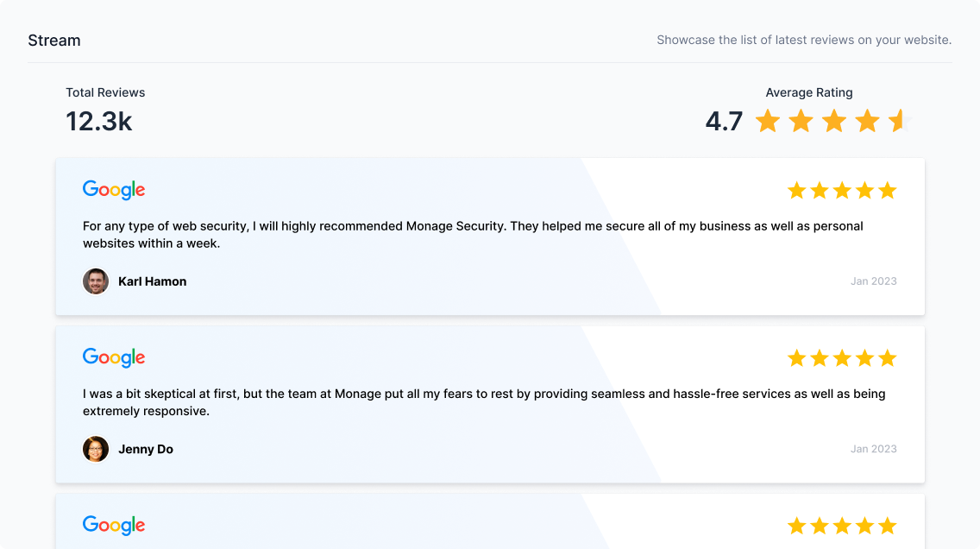The image size is (980, 549).
Task: Click the fifth star in Karl Hamon's review
Action: click(888, 190)
